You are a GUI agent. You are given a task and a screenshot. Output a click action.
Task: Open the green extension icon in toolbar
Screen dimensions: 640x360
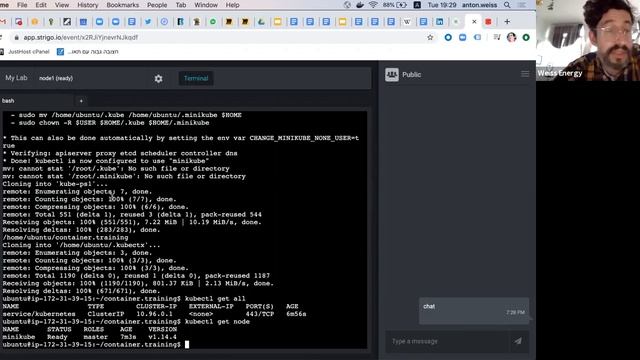click(526, 37)
